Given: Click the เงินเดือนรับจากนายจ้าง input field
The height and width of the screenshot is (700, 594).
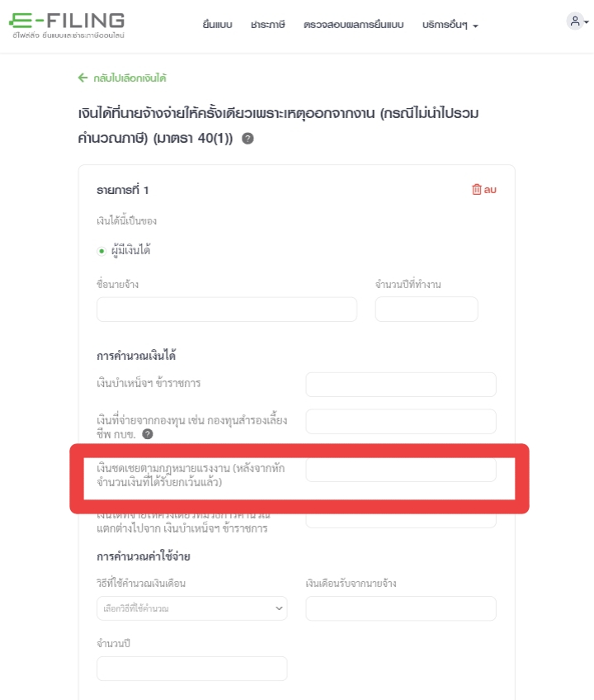Looking at the screenshot, I should click(401, 608).
